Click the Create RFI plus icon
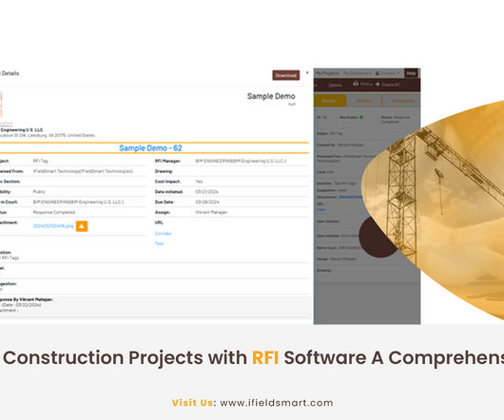The width and height of the screenshot is (504, 420). [378, 85]
